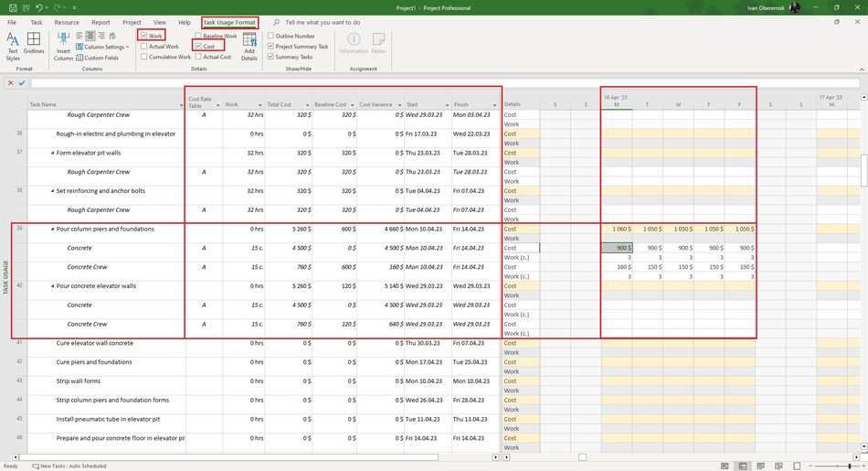This screenshot has width=868, height=471.
Task: Open the Report ribbon tab
Action: (101, 23)
